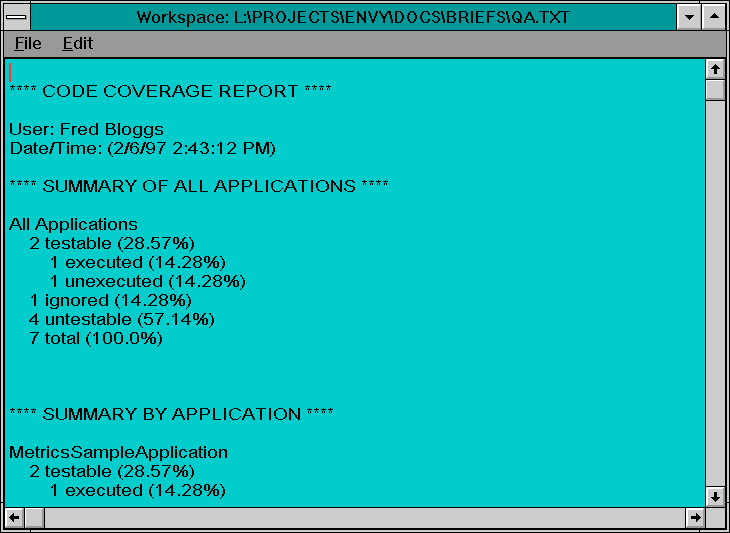Click the 'User: Fred Bloggs' line
The height and width of the screenshot is (533, 730).
click(87, 129)
